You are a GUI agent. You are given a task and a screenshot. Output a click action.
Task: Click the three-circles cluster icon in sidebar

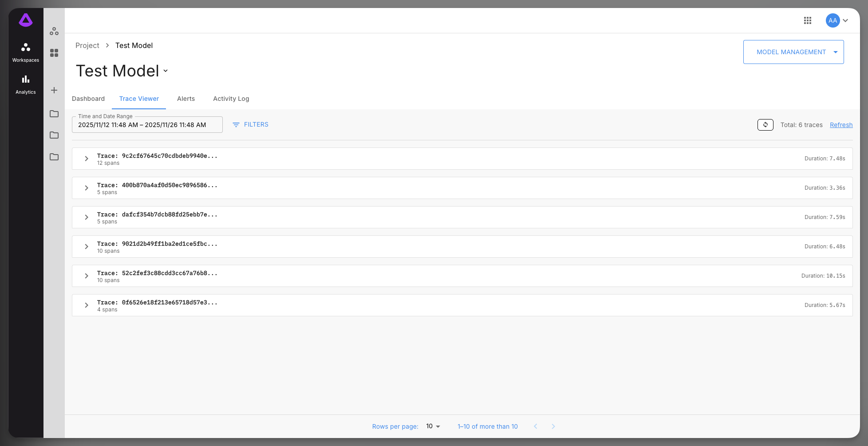tap(54, 31)
